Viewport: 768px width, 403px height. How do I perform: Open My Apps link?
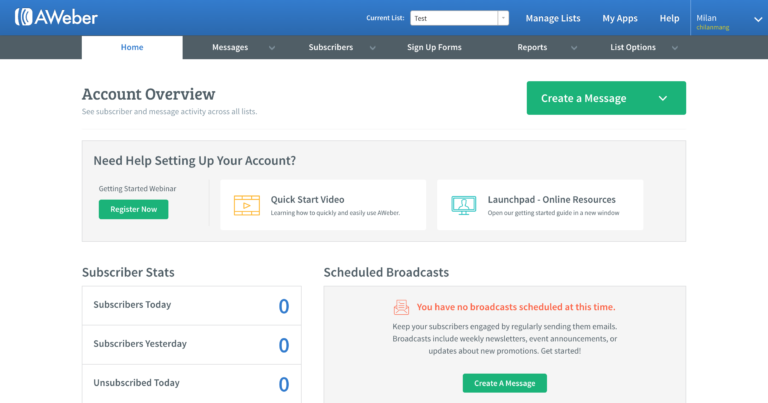pyautogui.click(x=620, y=18)
